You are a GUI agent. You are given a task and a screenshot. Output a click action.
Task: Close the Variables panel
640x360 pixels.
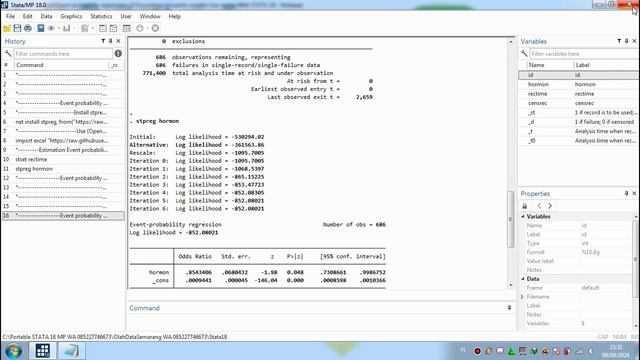click(634, 41)
